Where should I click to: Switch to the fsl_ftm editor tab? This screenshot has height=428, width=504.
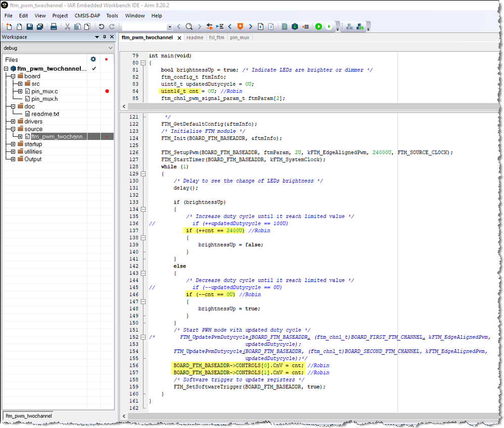216,37
